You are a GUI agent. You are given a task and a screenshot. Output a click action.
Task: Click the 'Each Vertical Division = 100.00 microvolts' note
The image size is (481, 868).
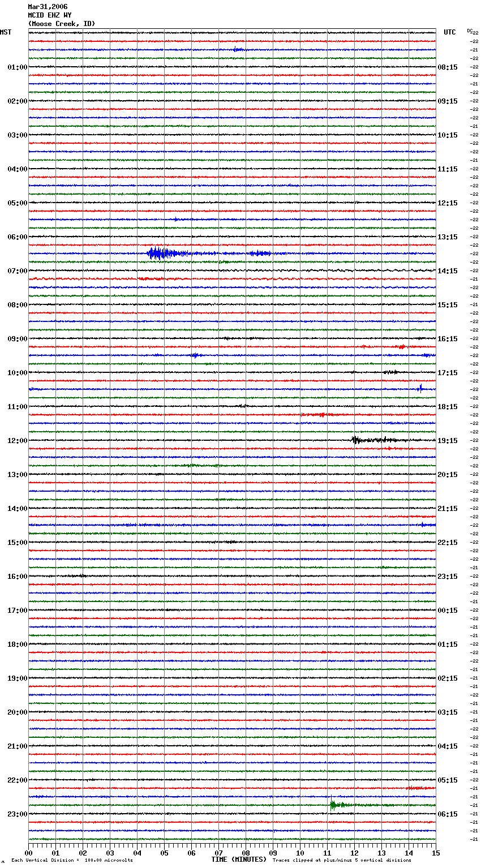click(72, 860)
